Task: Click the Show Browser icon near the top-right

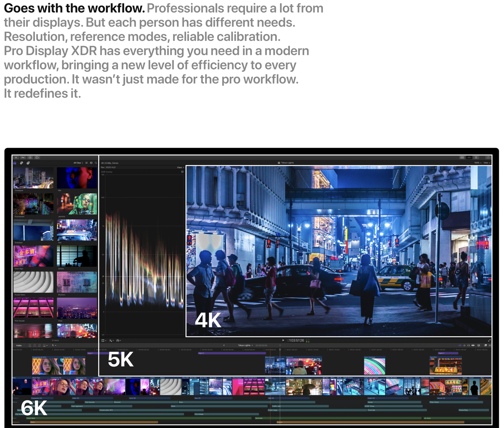Action: (462, 158)
